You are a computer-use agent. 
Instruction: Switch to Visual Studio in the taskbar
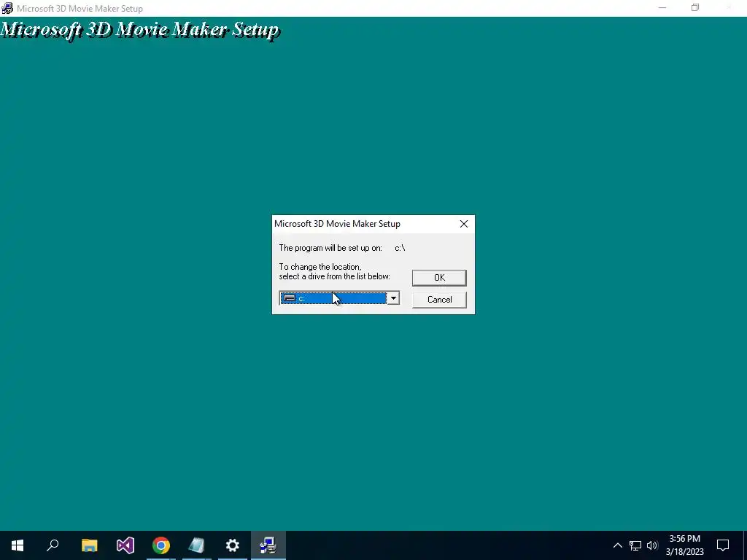[x=125, y=545]
